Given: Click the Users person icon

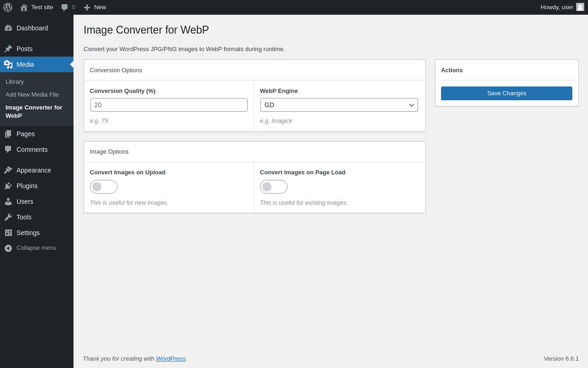Looking at the screenshot, I should (8, 201).
